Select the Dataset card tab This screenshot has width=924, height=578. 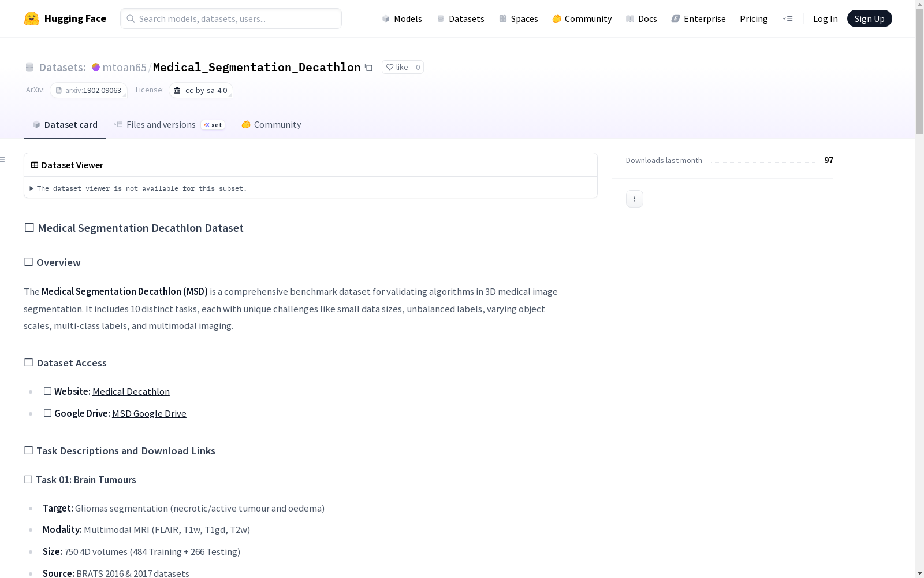[65, 125]
